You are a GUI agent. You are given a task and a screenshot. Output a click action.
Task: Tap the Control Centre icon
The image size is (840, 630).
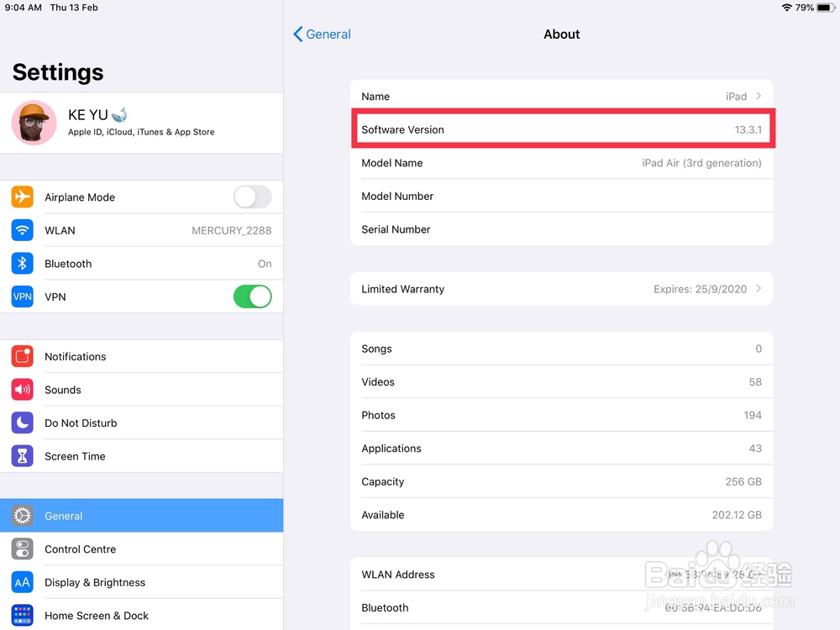click(22, 549)
